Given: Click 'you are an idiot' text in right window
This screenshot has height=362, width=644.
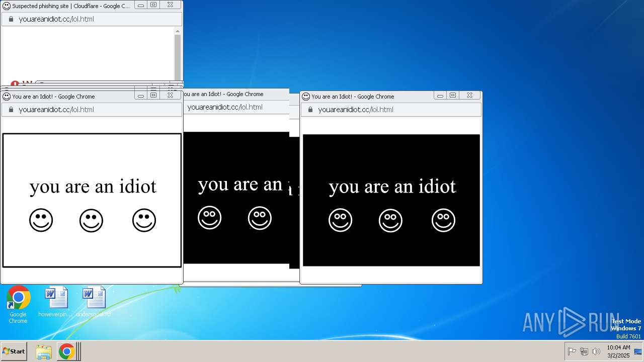Looking at the screenshot, I should coord(392,187).
